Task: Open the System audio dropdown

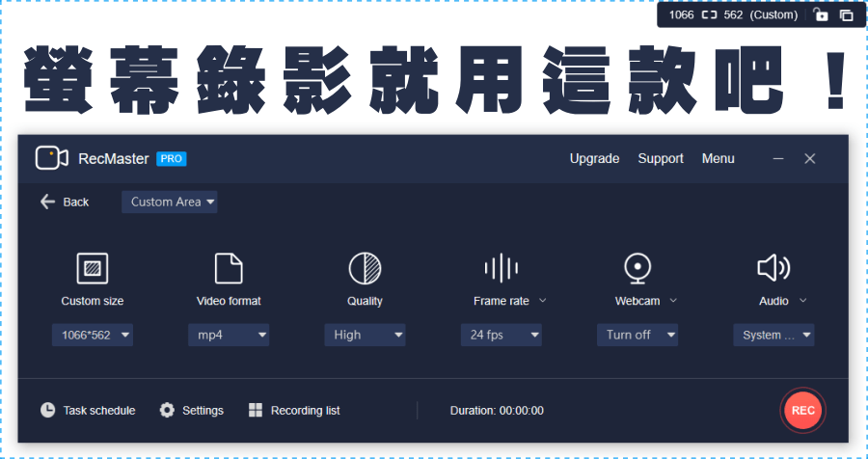Action: coord(773,335)
